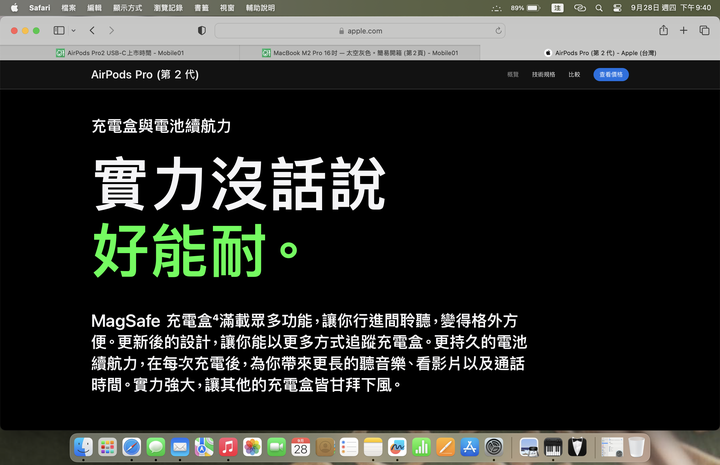Image resolution: width=720 pixels, height=465 pixels.
Task: Select the AirPods Pro (第 2 代) Apple tab
Action: click(x=600, y=53)
